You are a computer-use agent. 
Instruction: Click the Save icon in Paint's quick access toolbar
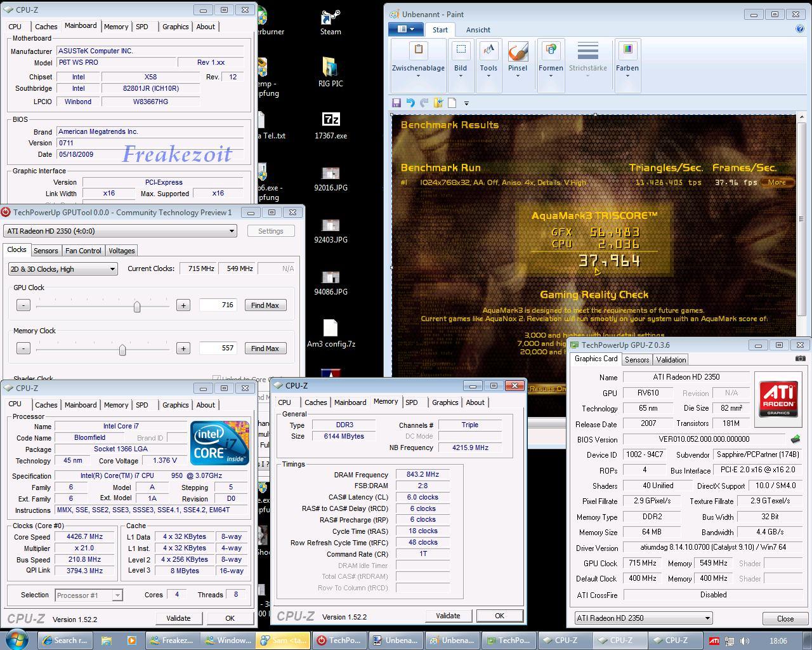pyautogui.click(x=396, y=103)
